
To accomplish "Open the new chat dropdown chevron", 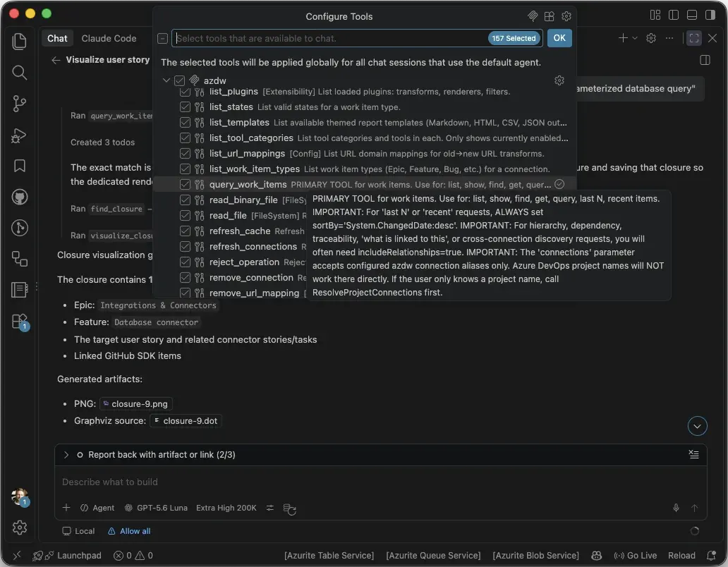I will pyautogui.click(x=635, y=38).
